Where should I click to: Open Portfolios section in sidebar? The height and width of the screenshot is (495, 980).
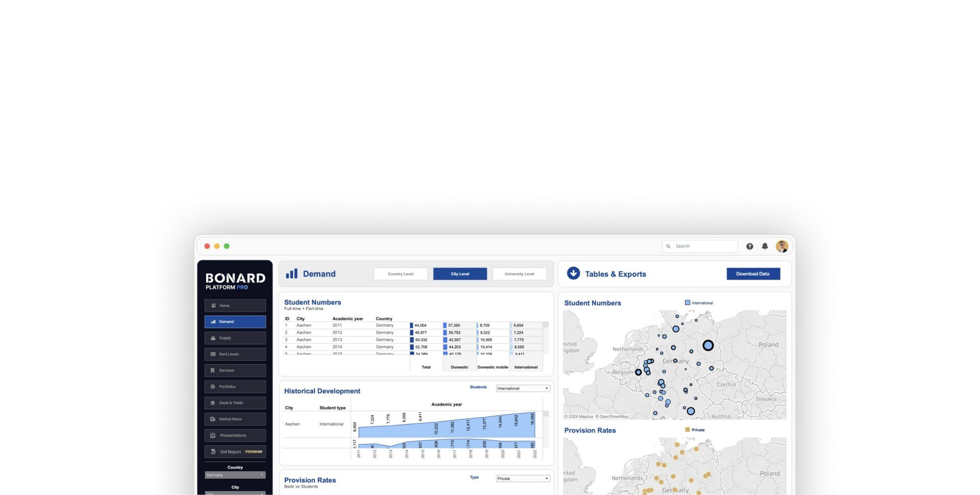[x=235, y=387]
